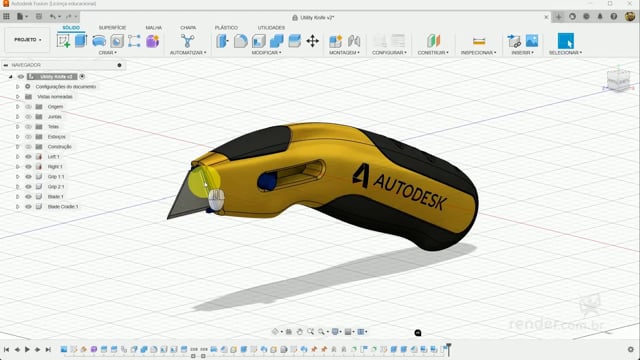Open the AUTOMATIZAR menu label
Screen dimensions: 640x360
(x=188, y=53)
